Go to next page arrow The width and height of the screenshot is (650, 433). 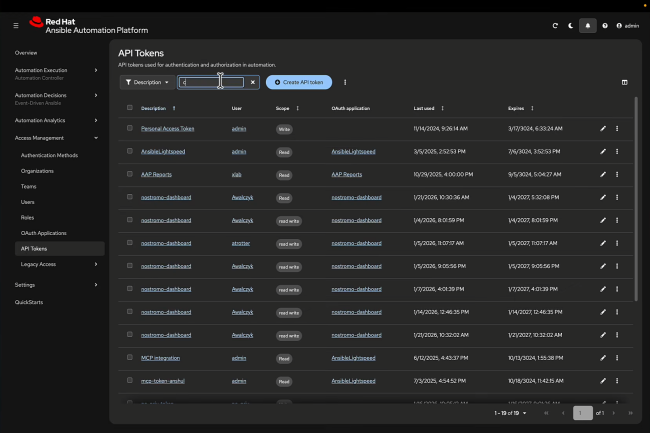(x=614, y=413)
